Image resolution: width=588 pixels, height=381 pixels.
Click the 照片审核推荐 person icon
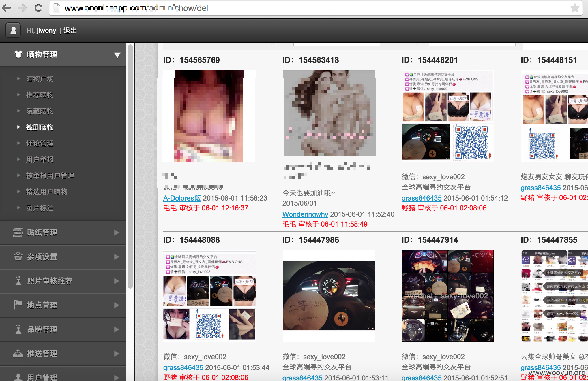click(18, 281)
